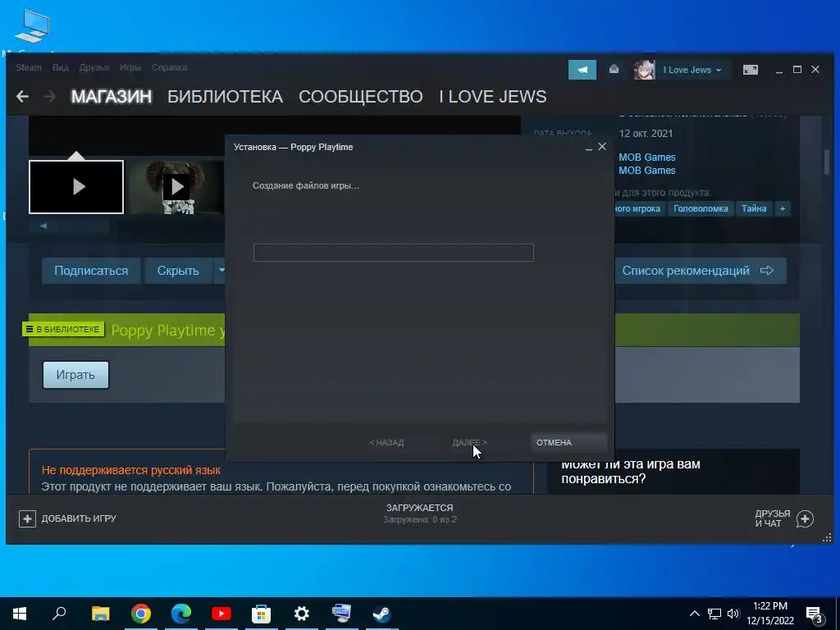This screenshot has width=840, height=630.
Task: Click the ЗАГРУЖАЕТСЯ download status
Action: [419, 507]
